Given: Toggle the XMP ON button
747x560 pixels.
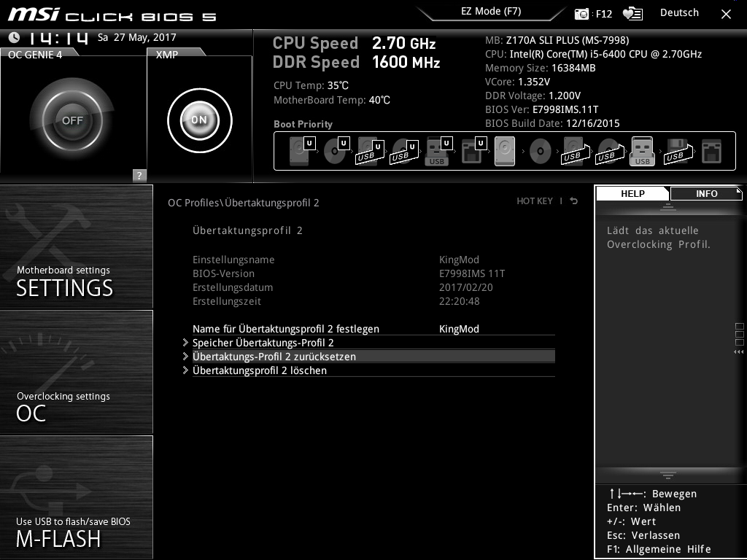Looking at the screenshot, I should (200, 120).
